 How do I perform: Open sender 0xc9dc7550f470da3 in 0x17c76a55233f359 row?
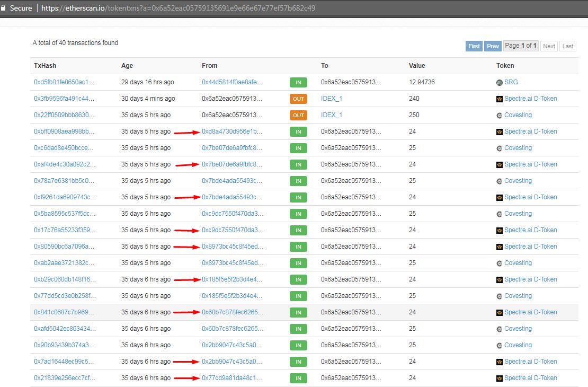click(233, 230)
